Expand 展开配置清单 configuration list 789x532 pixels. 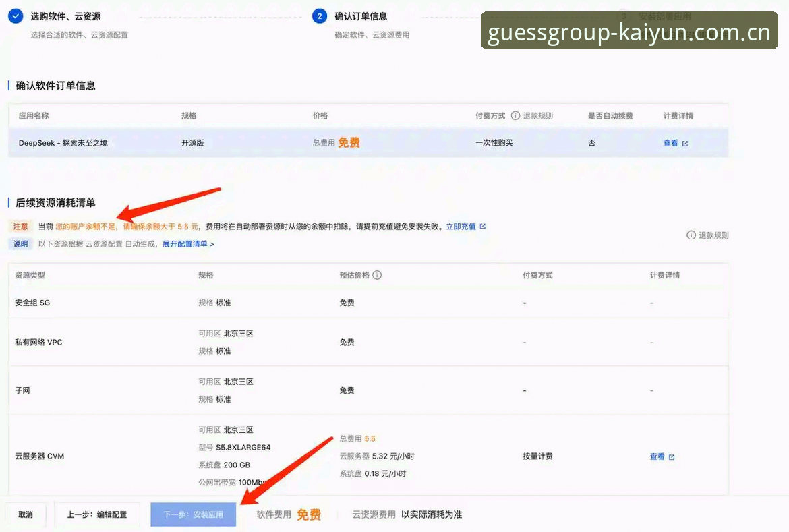coord(187,244)
